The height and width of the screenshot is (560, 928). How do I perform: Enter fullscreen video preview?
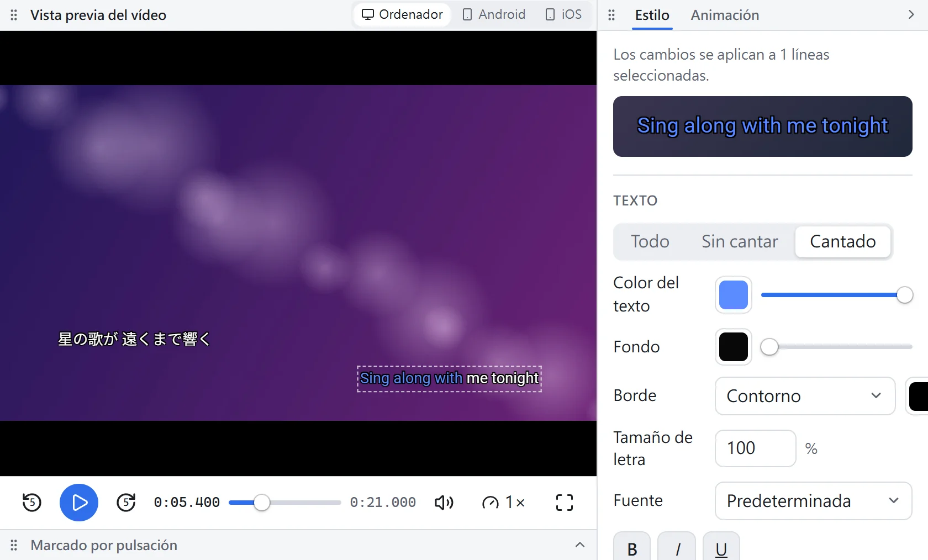click(564, 503)
